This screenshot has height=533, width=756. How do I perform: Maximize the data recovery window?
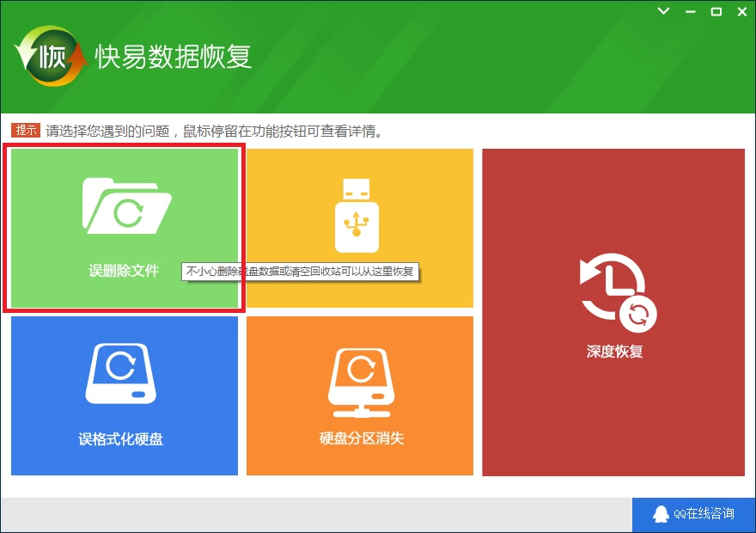pyautogui.click(x=716, y=11)
